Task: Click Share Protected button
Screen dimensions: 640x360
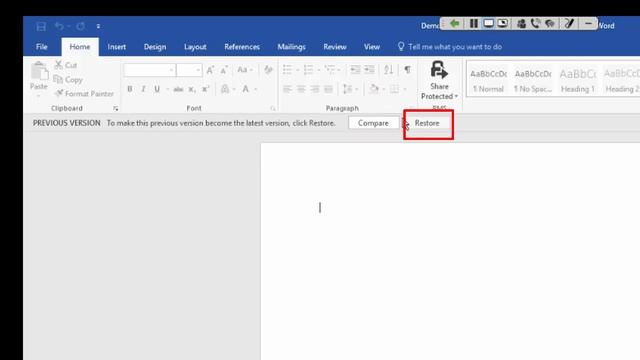Action: click(439, 81)
